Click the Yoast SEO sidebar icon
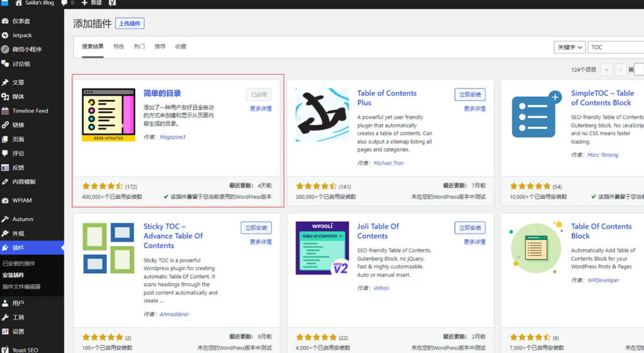This screenshot has height=353, width=644. tap(6, 350)
